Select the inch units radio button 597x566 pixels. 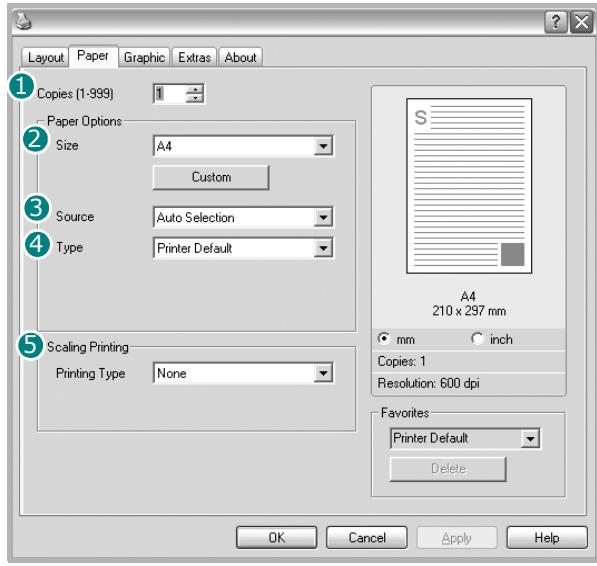[x=477, y=338]
